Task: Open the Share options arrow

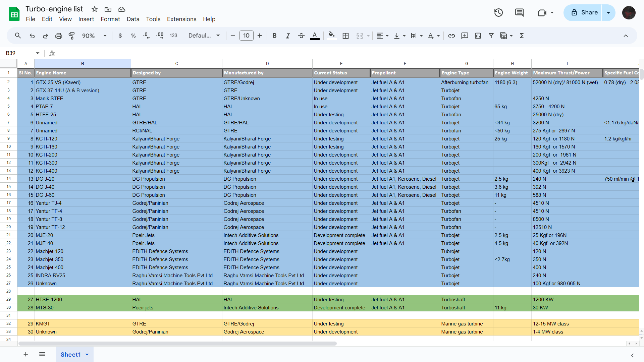Action: pos(608,12)
